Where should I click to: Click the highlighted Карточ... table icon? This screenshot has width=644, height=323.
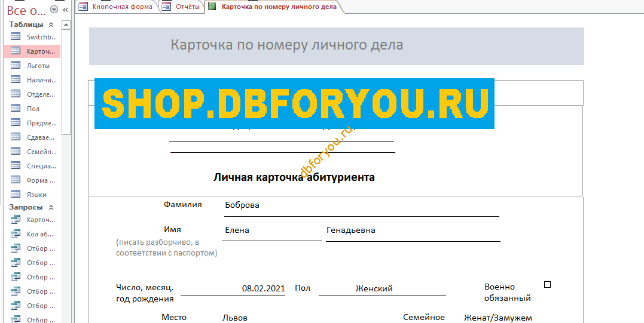click(15, 51)
